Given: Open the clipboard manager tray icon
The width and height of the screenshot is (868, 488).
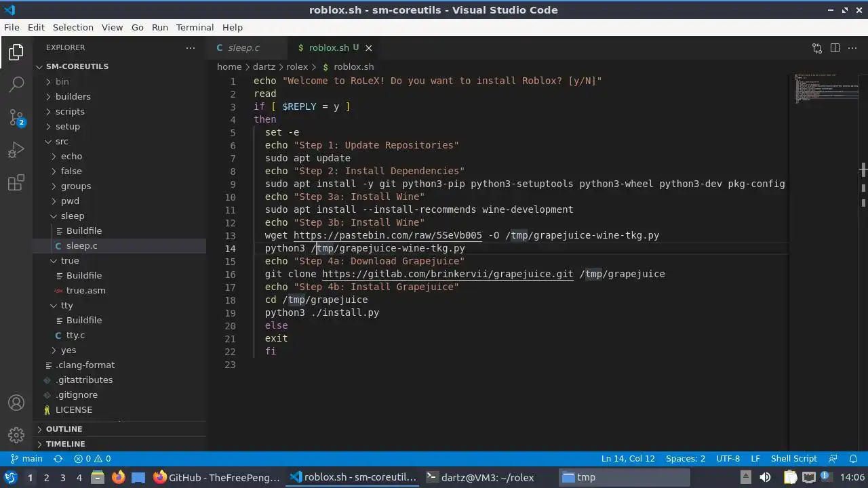Looking at the screenshot, I should (790, 477).
